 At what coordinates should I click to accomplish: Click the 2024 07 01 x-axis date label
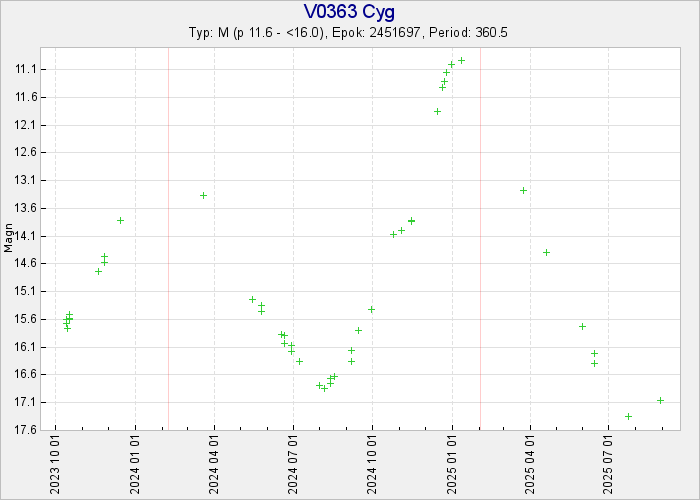pyautogui.click(x=293, y=464)
